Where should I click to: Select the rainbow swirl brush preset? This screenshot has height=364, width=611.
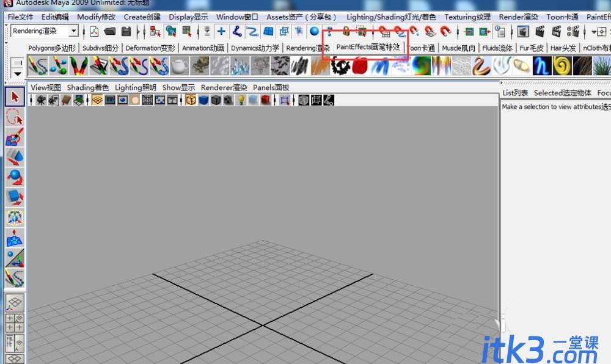[x=421, y=66]
